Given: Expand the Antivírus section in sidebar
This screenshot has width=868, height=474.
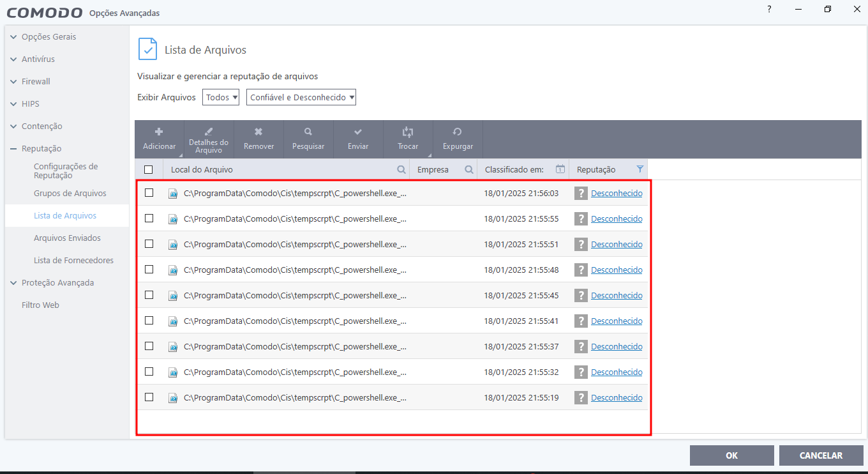Looking at the screenshot, I should tap(38, 59).
